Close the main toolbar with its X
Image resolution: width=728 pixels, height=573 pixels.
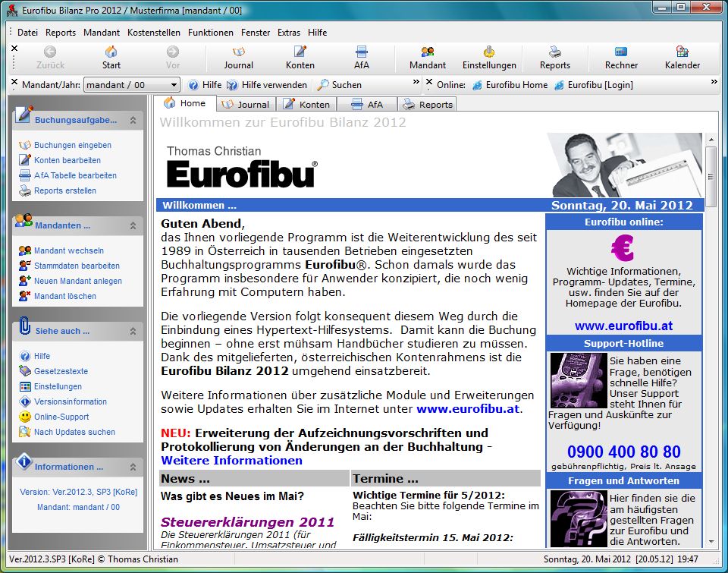[x=14, y=48]
